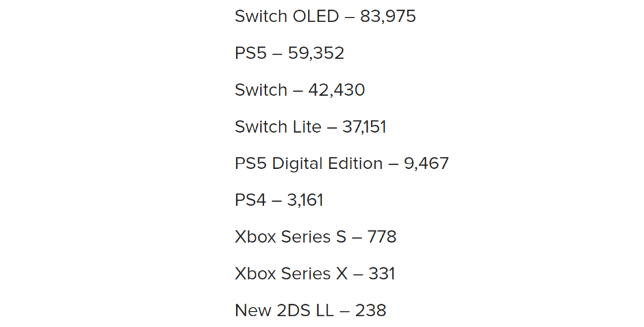Image resolution: width=644 pixels, height=327 pixels.
Task: Click the PS5 text with 59,352
Action: [x=250, y=53]
